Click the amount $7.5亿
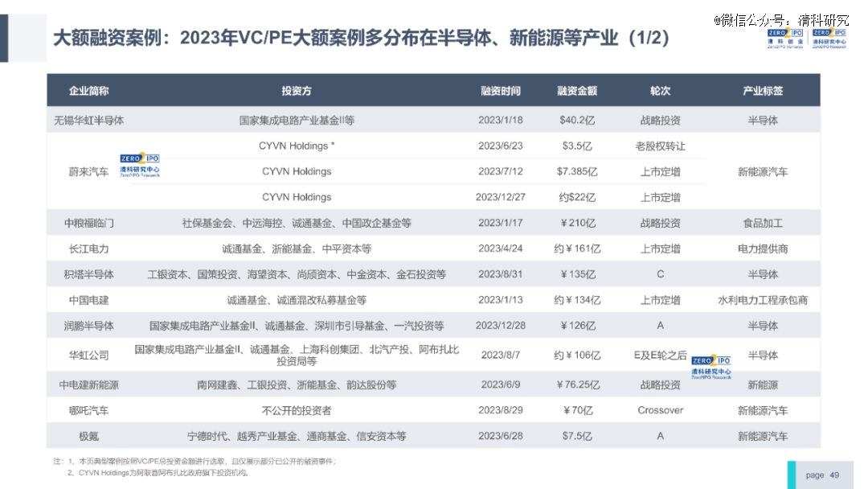 tap(577, 437)
